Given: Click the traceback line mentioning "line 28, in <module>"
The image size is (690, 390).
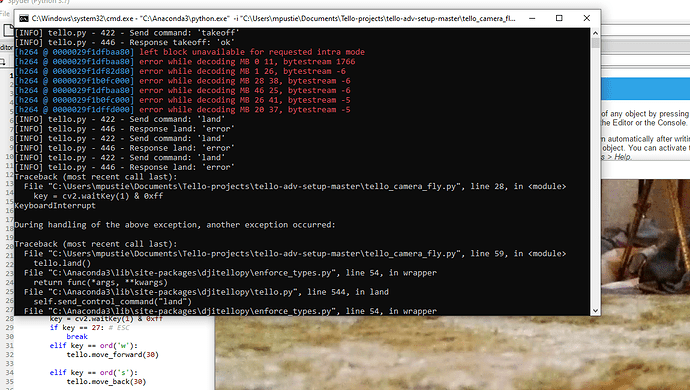Looking at the screenshot, I should (295, 187).
